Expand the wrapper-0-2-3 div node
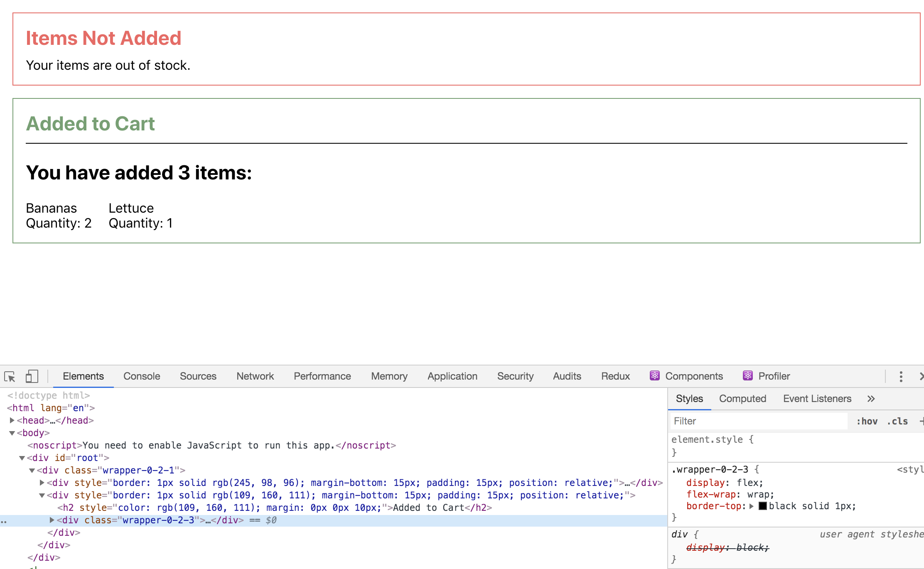 (52, 520)
